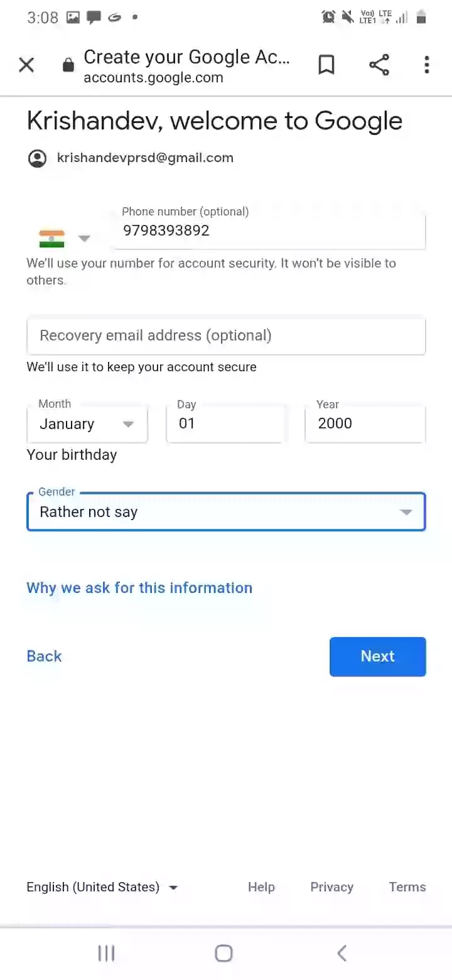Tap the account avatar icon beside email
Viewport: 452px width, 980px height.
coord(38,158)
